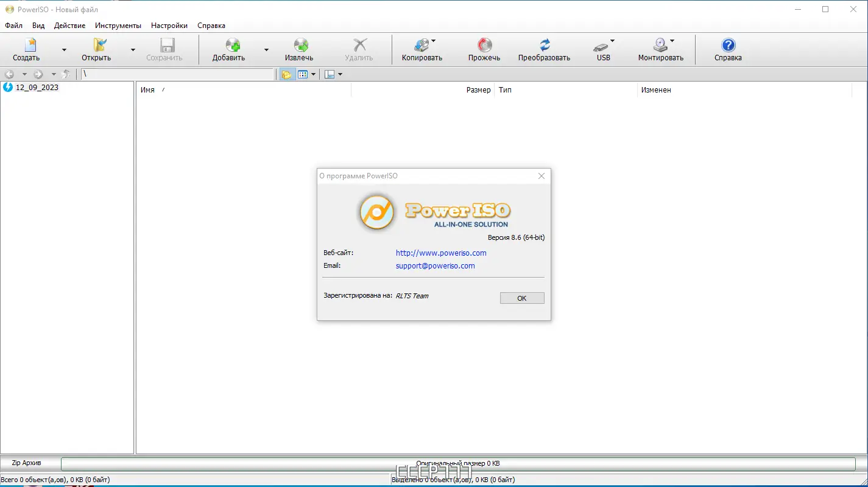This screenshot has width=868, height=487.
Task: Click the Создать (Create) toolbar icon
Action: (30, 45)
